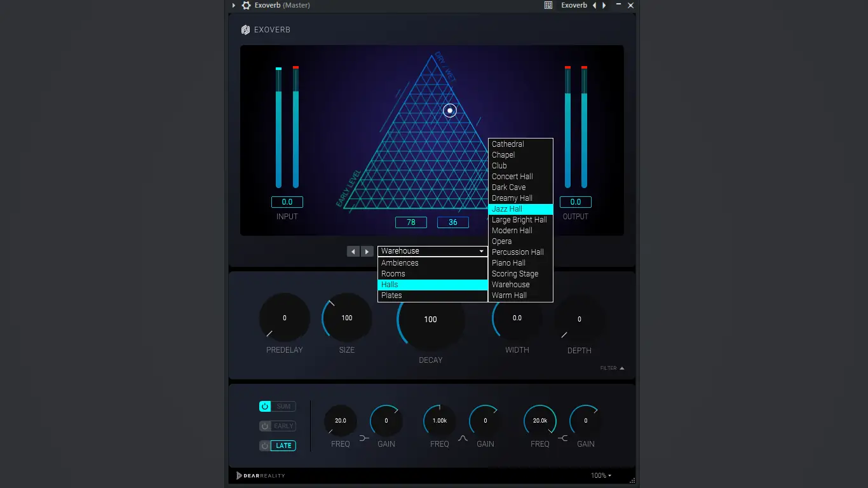Select the SUM filter mode label
Viewport: 868px width, 488px height.
(x=283, y=407)
